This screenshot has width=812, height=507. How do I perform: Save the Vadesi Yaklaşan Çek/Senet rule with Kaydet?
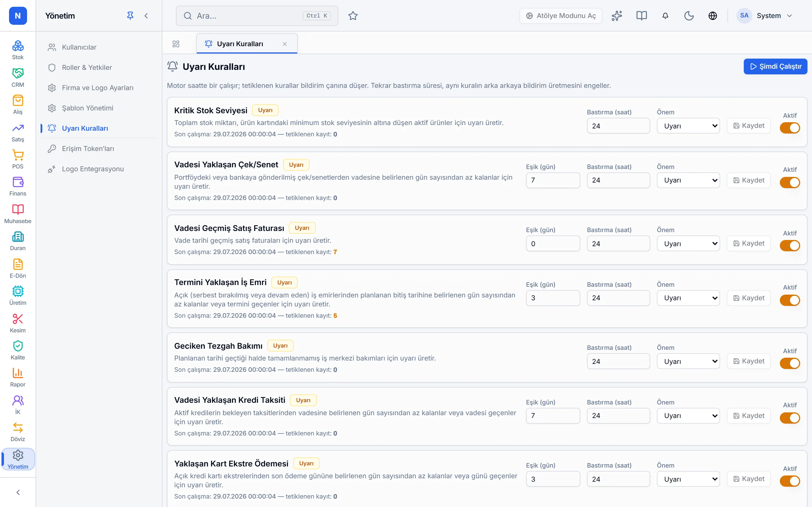749,180
